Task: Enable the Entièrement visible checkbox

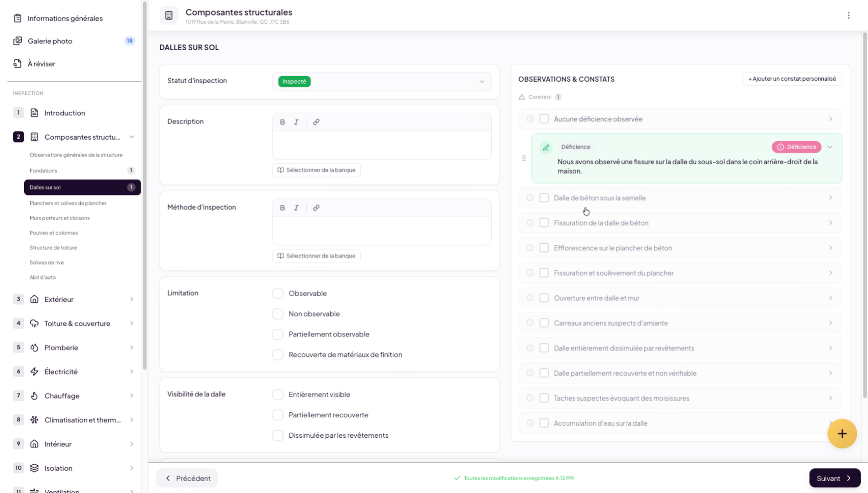Action: [278, 394]
